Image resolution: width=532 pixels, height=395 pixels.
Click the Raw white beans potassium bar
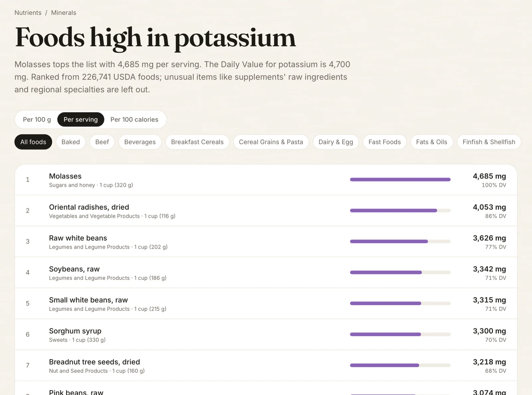400,242
